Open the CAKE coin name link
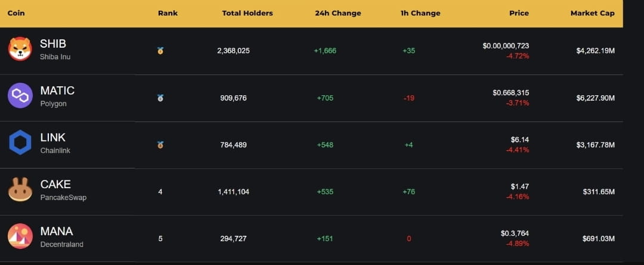 click(x=55, y=184)
